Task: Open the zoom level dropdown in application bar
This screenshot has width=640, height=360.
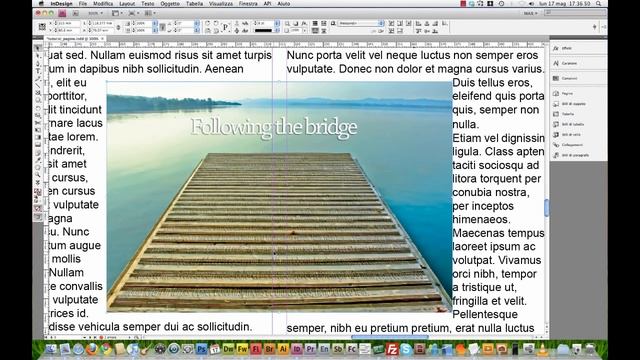Action: (x=96, y=13)
